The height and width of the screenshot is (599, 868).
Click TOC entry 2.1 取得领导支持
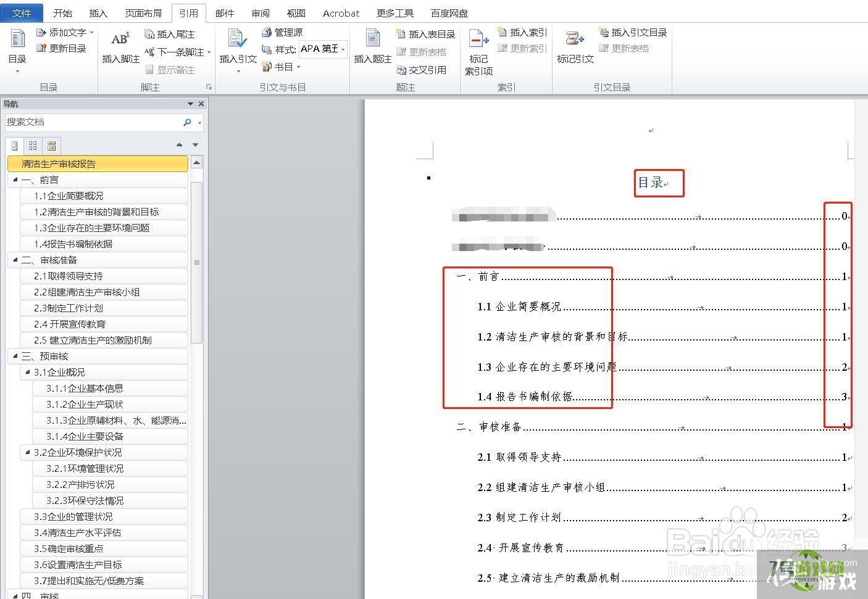pos(519,457)
